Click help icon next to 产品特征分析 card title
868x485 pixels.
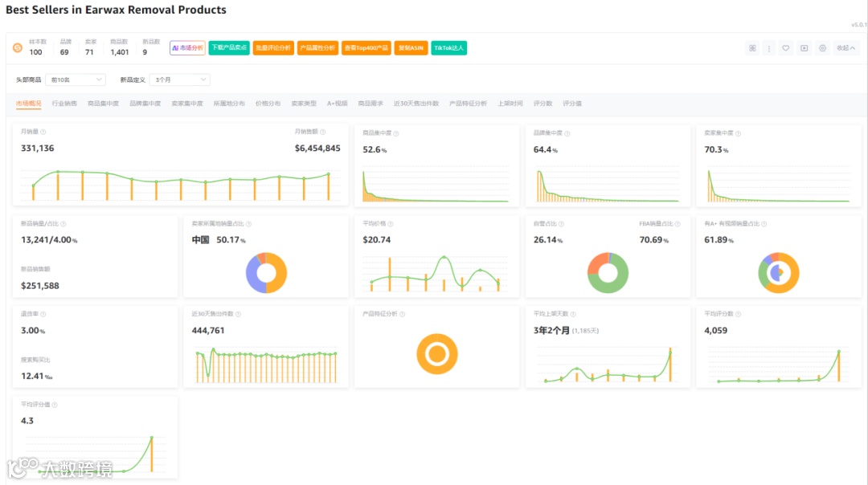tap(402, 314)
